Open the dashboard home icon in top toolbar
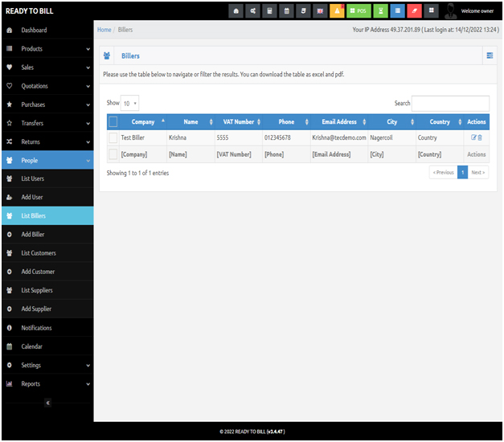This screenshot has height=442, width=504. click(236, 11)
